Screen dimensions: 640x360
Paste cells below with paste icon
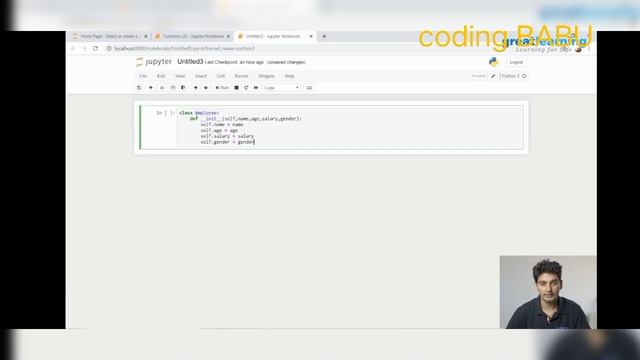[x=183, y=88]
